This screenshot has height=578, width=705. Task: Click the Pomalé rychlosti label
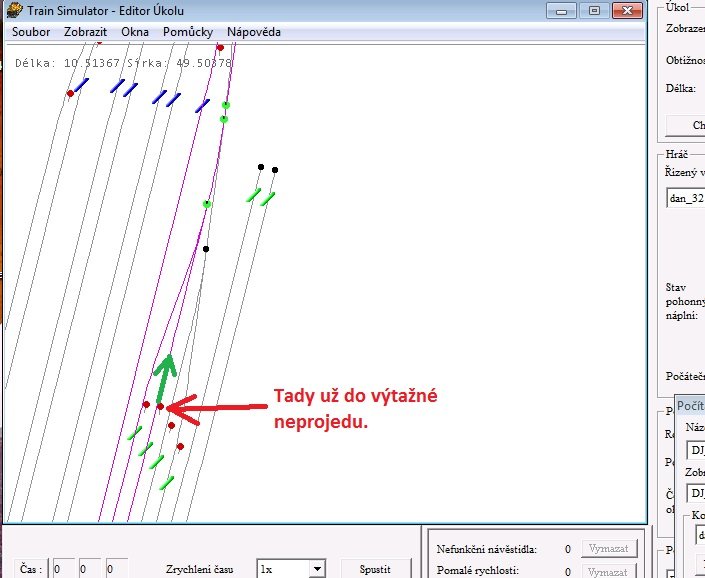point(478,571)
